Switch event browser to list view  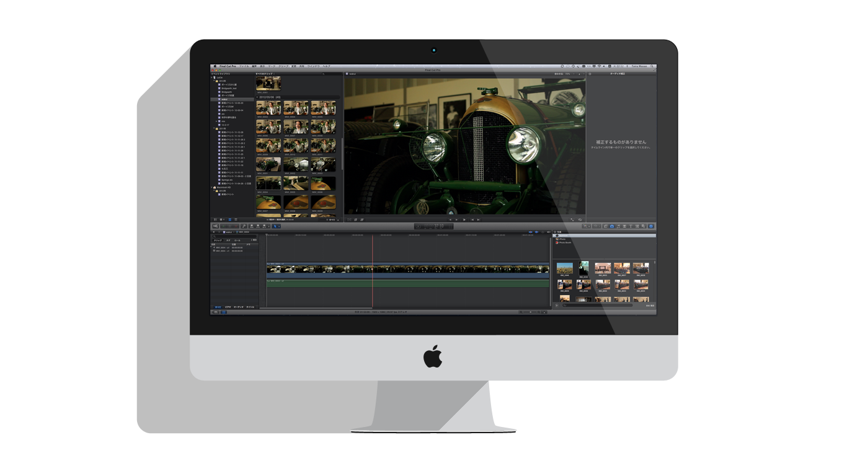point(236,219)
